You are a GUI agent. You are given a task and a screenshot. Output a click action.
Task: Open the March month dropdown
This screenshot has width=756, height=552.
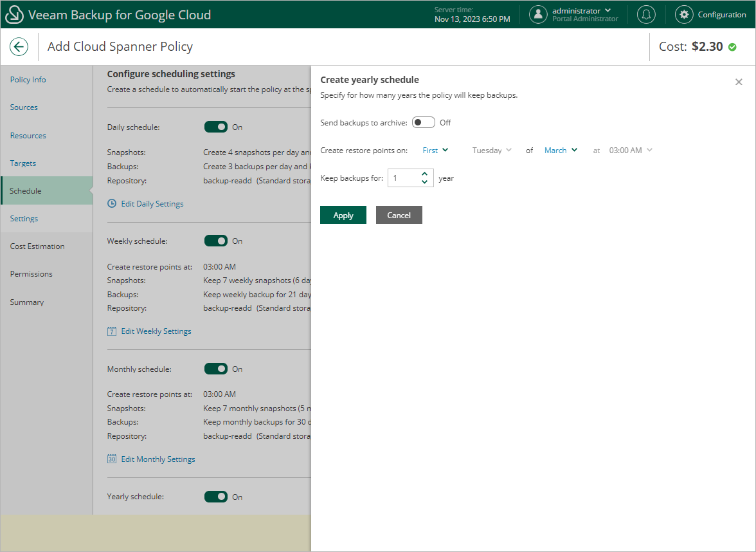tap(561, 150)
